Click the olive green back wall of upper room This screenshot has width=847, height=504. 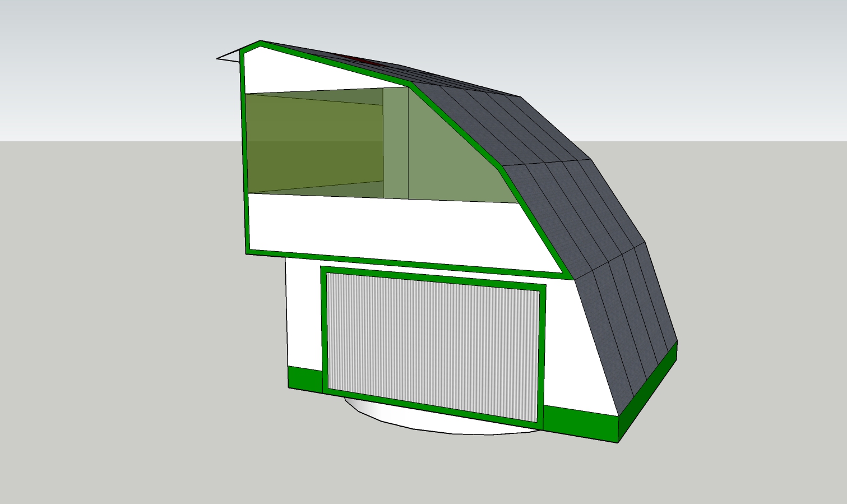[x=314, y=143]
